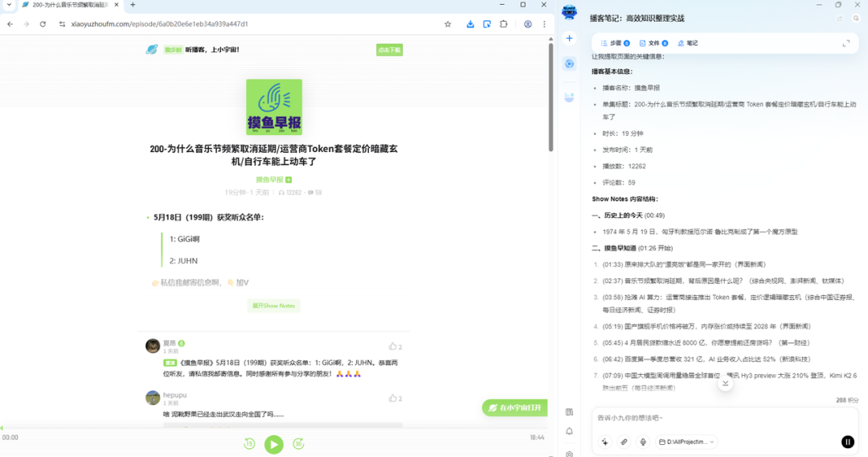
Task: Click the 小宇宙 planet logo
Action: pyautogui.click(x=152, y=49)
